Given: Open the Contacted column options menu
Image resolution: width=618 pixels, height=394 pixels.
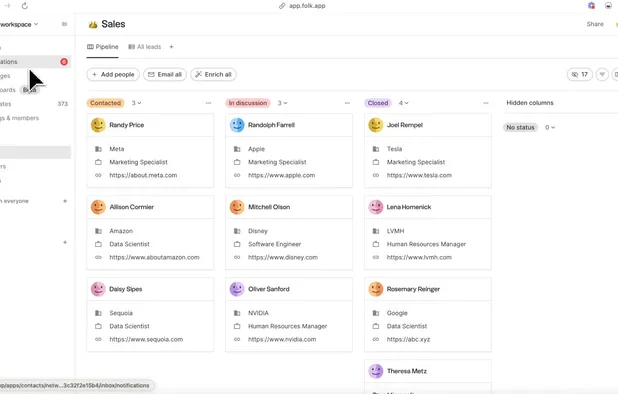Looking at the screenshot, I should coord(208,103).
